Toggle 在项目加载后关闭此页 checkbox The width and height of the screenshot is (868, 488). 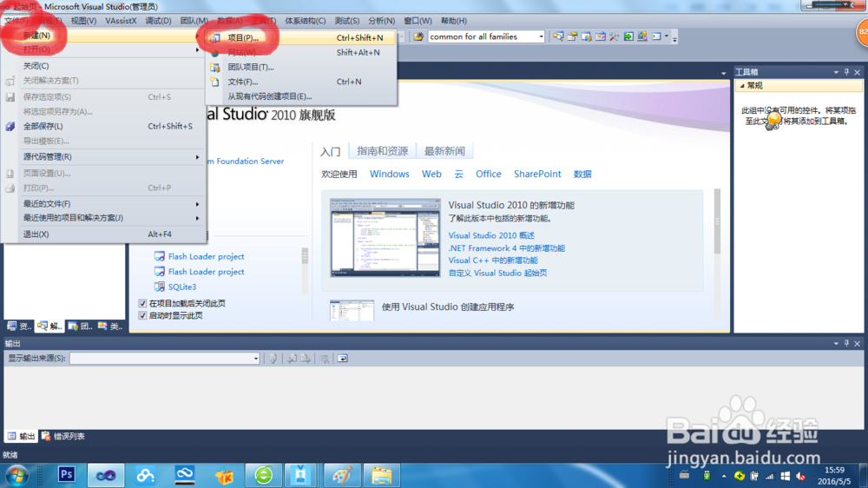(142, 303)
